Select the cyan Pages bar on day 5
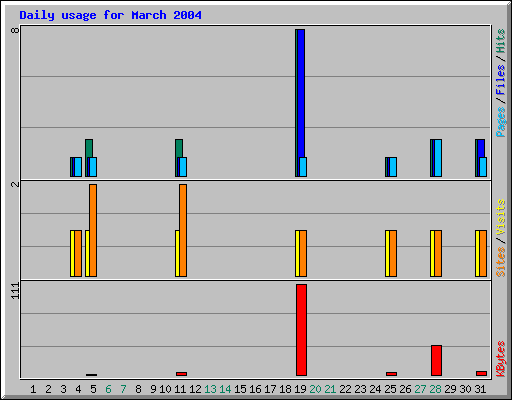Screen dimensions: 512x400 [x=93, y=167]
